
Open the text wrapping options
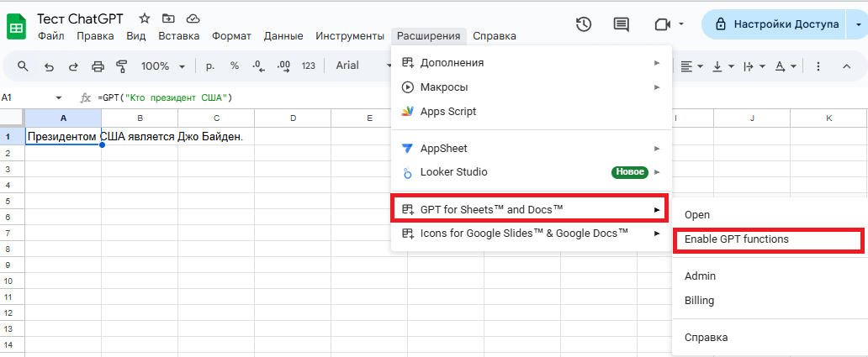(x=754, y=66)
